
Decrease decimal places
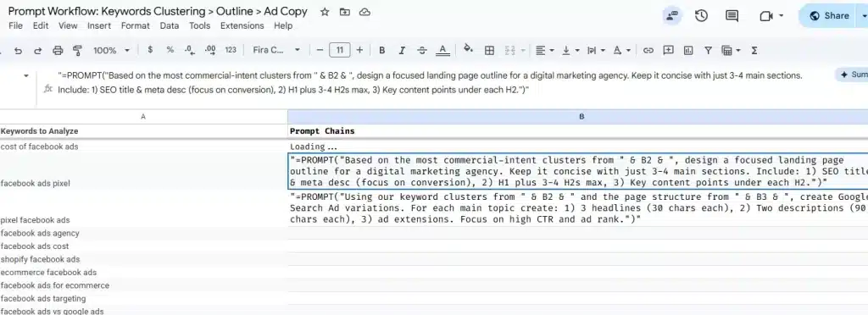(x=190, y=50)
